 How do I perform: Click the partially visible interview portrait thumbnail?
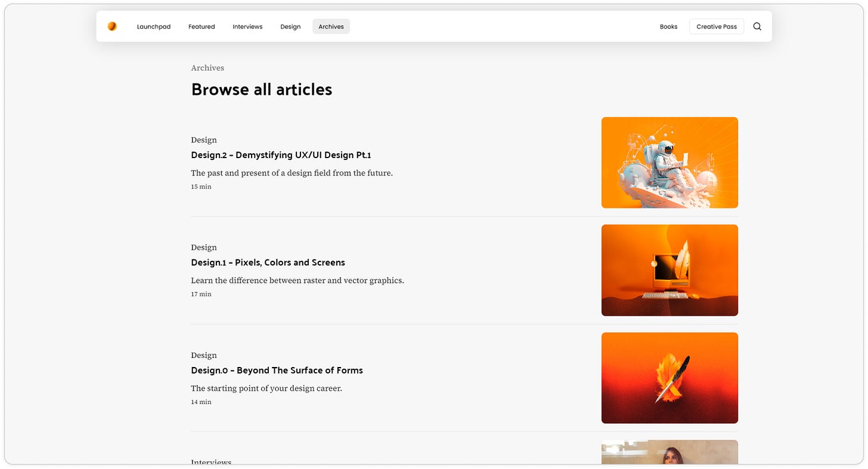tap(669, 452)
